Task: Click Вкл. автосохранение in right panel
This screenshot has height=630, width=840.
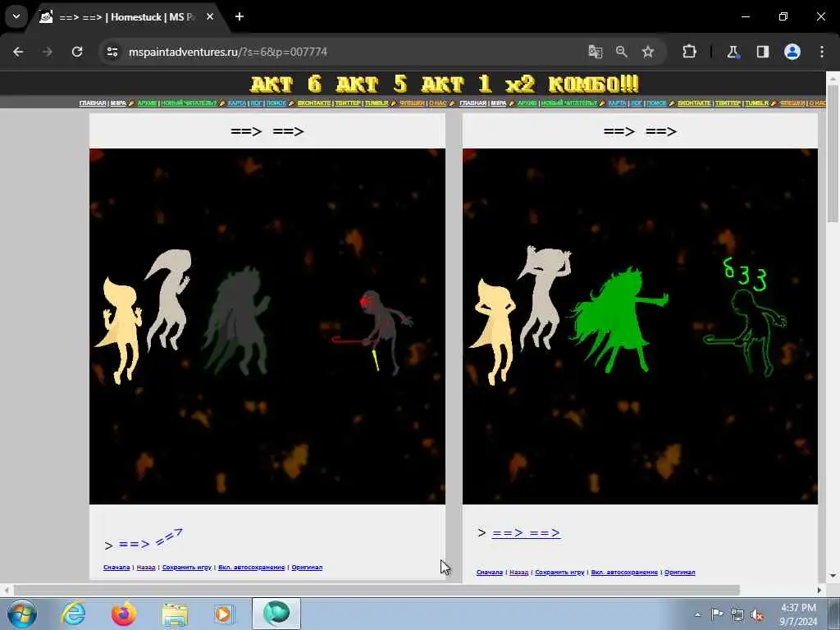Action: point(624,572)
